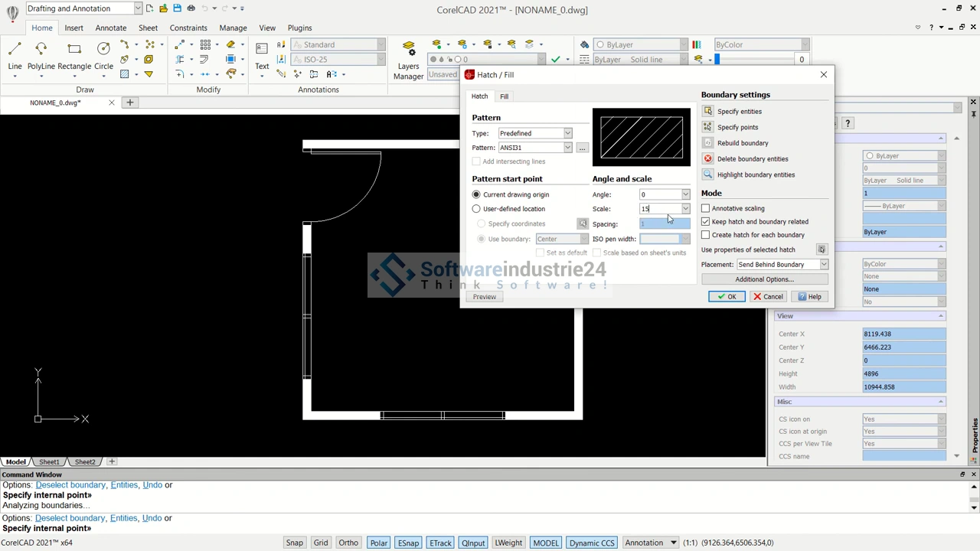
Task: Switch to the Fill tab
Action: 504,96
